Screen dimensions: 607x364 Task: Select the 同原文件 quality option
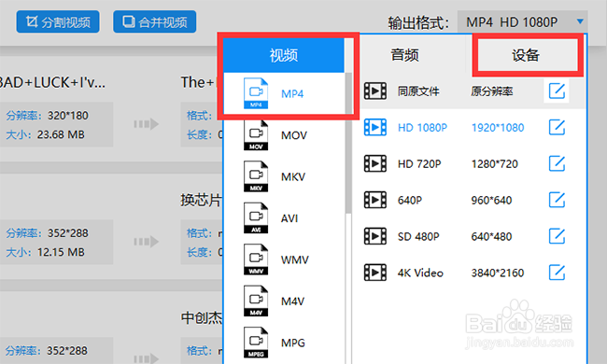(418, 91)
